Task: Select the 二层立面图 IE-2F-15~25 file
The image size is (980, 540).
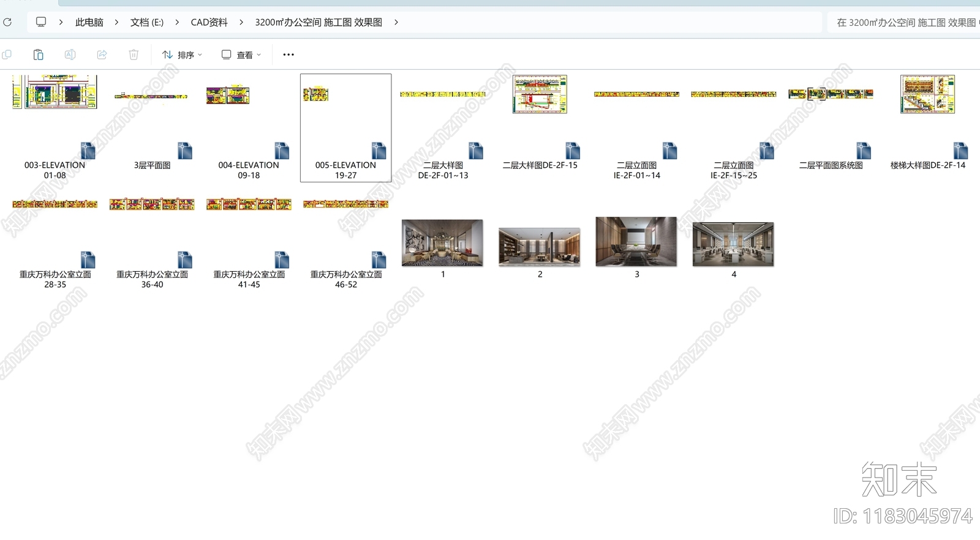Action: 734,127
